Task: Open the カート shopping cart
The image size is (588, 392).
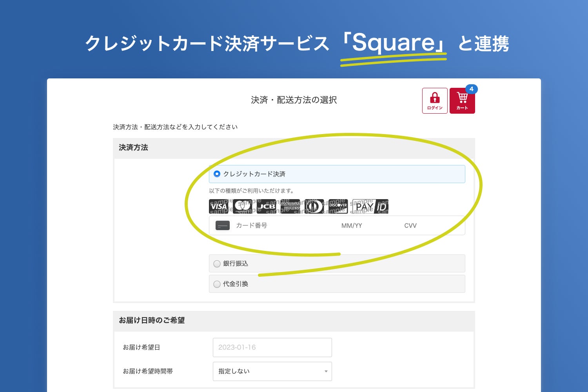Action: [x=462, y=101]
